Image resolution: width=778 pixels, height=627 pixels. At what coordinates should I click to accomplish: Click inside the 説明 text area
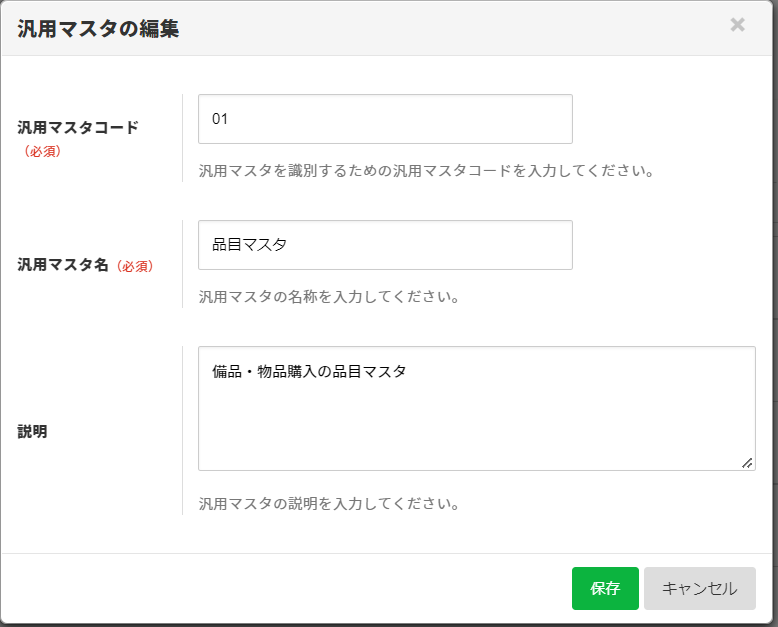pos(476,420)
